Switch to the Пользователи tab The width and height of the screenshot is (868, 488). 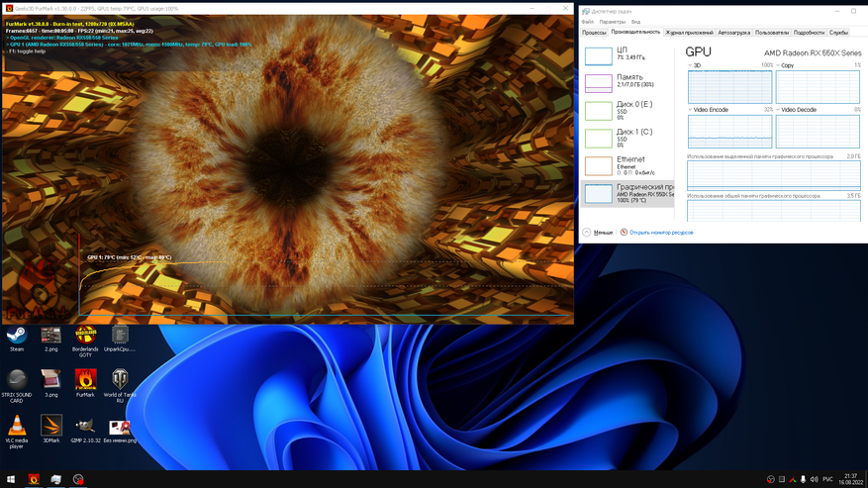(772, 33)
